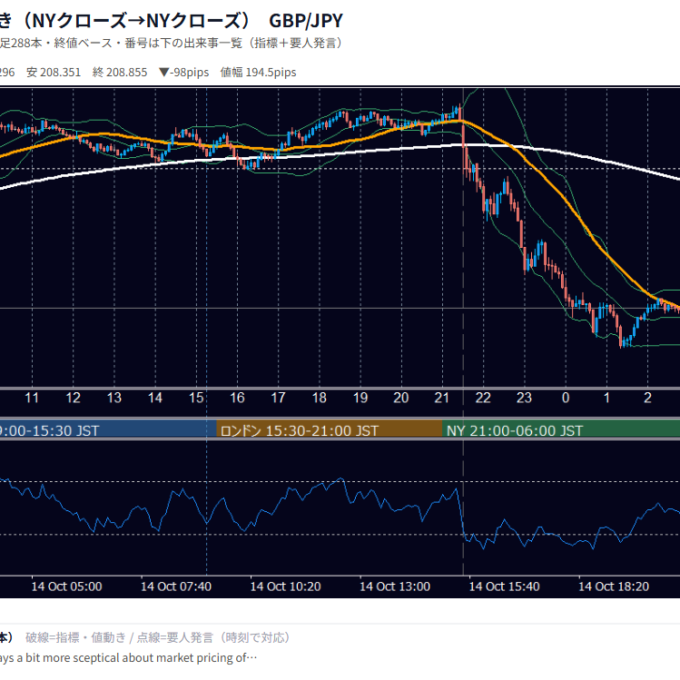This screenshot has width=680, height=680.
Task: Click the 'sceptical about market pricing' quote line
Action: (x=128, y=658)
